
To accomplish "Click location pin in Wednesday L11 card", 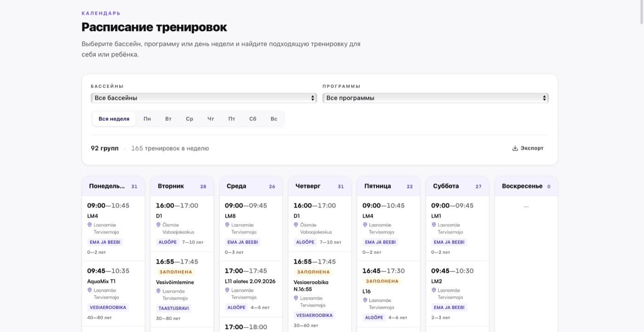I will 227,290.
